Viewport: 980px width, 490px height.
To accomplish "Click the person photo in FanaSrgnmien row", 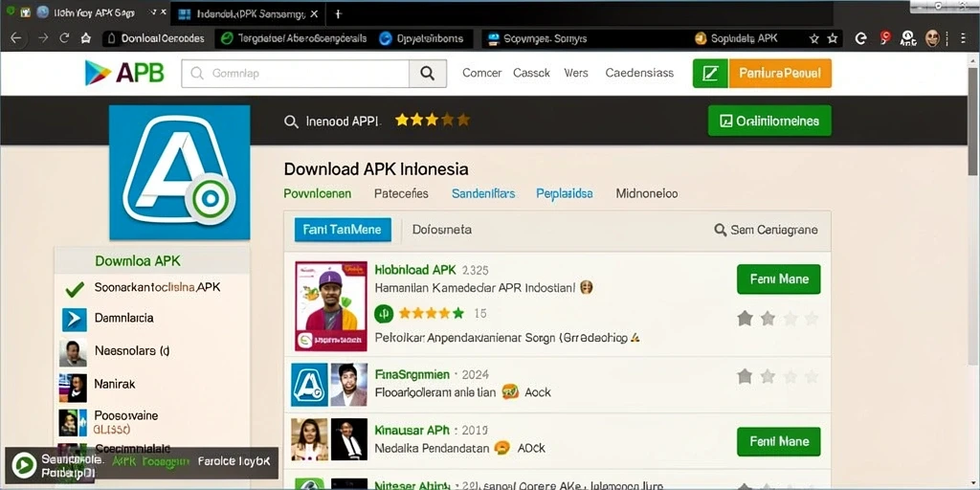I will (x=348, y=385).
